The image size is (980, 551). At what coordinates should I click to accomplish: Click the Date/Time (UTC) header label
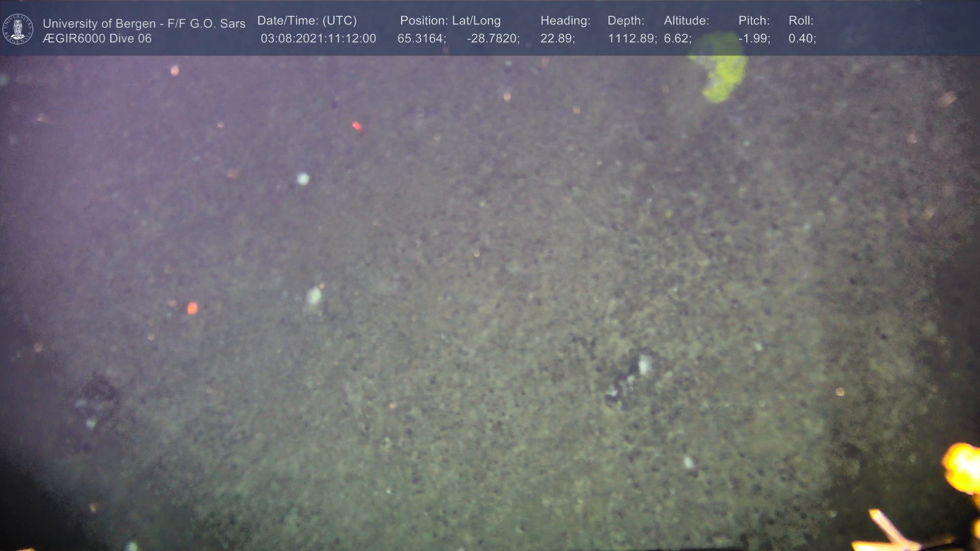coord(307,21)
